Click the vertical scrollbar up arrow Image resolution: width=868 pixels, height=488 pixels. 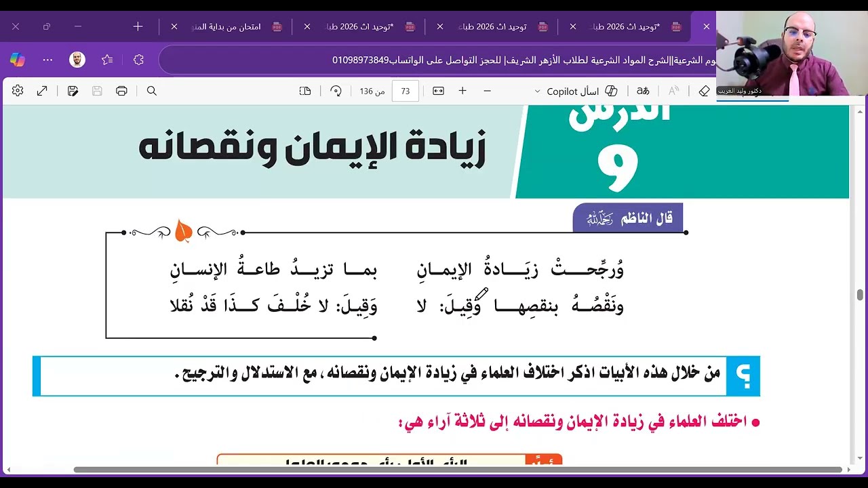pos(860,111)
